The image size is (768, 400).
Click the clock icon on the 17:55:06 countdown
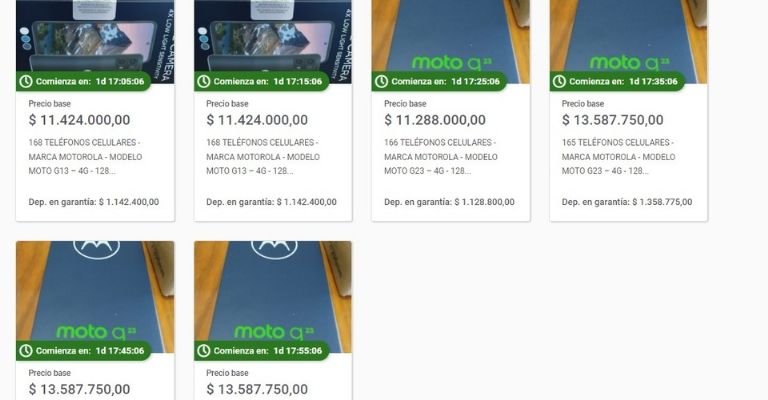203,351
